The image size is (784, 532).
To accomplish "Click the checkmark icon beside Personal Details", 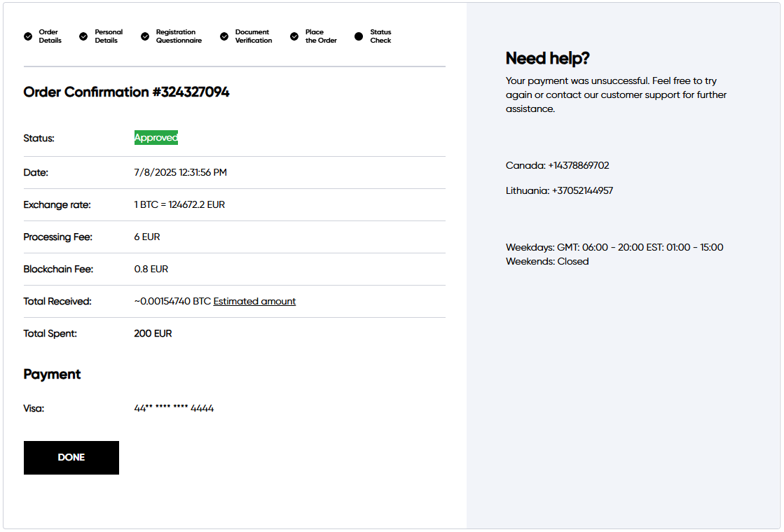I will pos(83,36).
